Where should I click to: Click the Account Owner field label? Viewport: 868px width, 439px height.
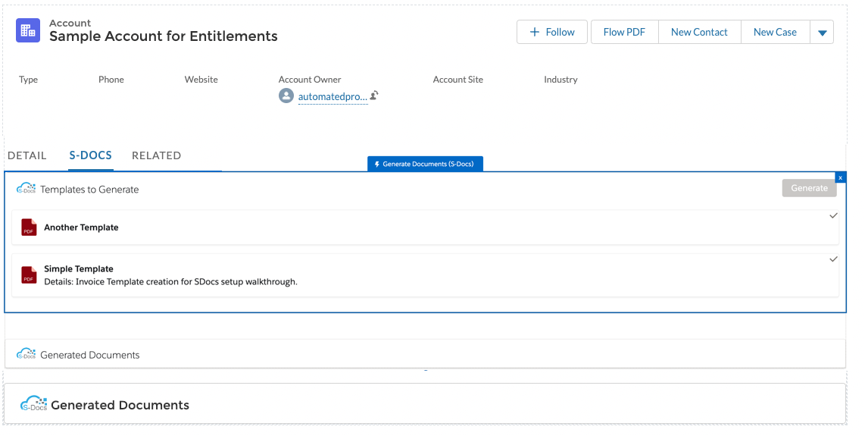(x=310, y=80)
